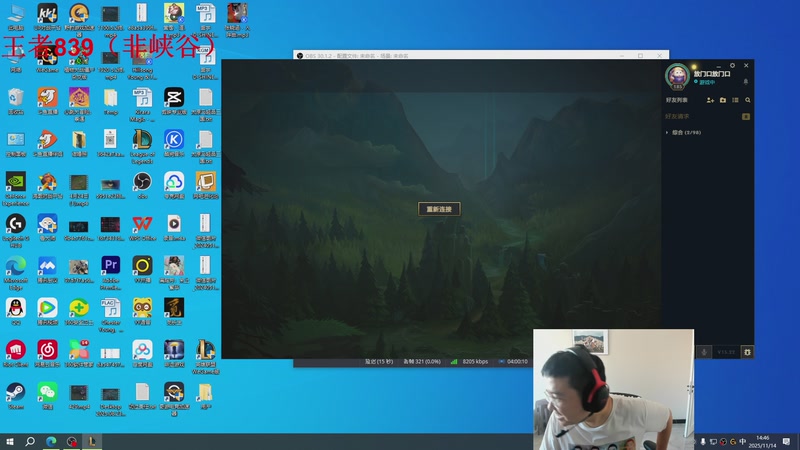Open the add friend icon in friends panel
Viewport: 800px width, 450px height.
click(x=710, y=100)
